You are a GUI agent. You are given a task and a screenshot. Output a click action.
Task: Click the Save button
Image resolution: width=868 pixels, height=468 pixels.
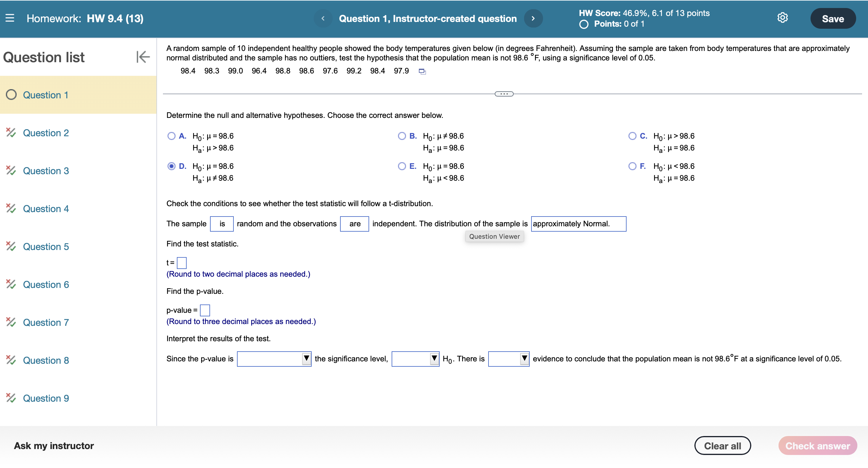tap(833, 19)
